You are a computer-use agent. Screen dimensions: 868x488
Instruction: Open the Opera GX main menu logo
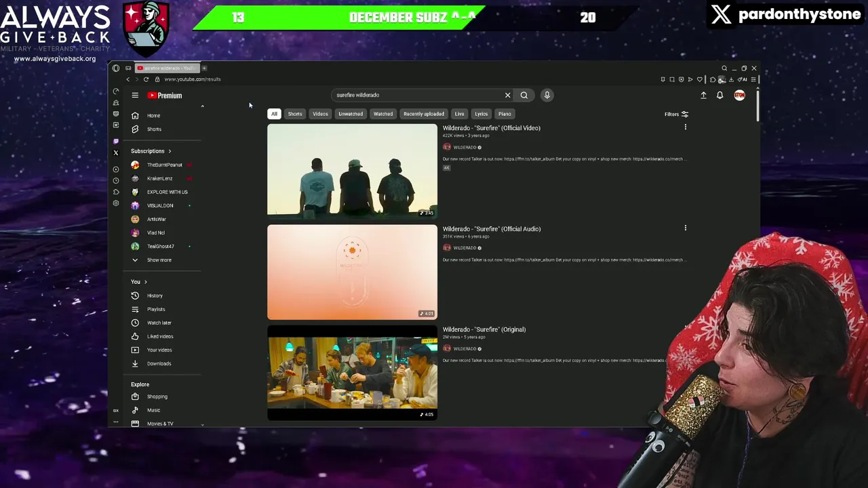tap(116, 68)
